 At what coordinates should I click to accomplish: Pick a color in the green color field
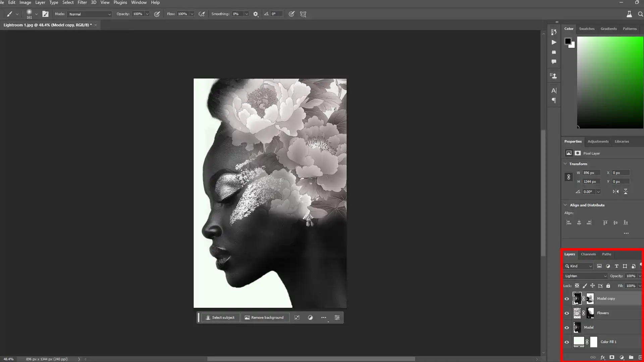[x=610, y=82]
